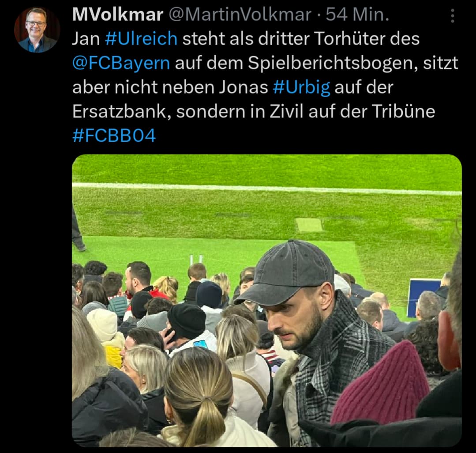
Task: Open the @FCBayern mention
Action: (121, 63)
